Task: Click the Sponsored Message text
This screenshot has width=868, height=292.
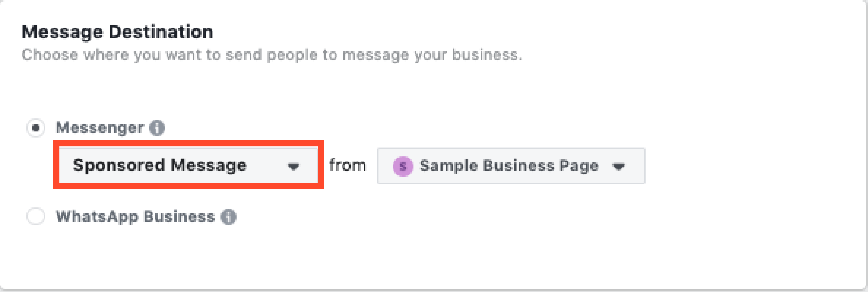Action: pos(160,166)
